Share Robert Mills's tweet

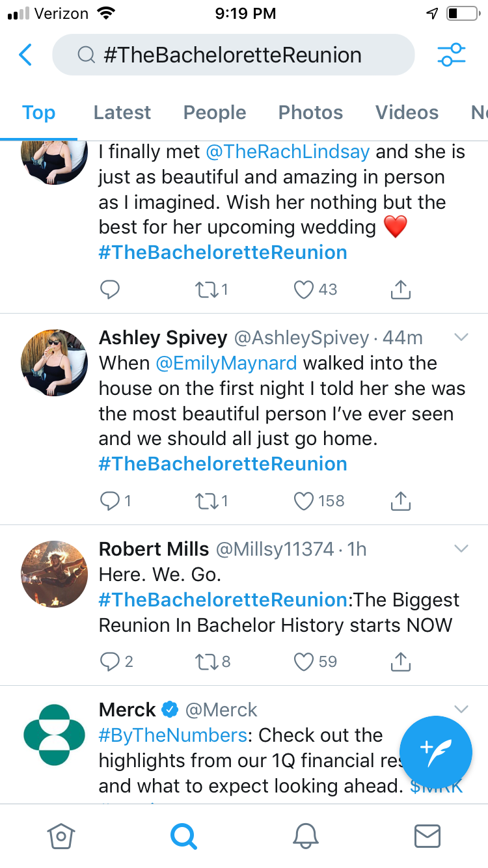pos(401,662)
